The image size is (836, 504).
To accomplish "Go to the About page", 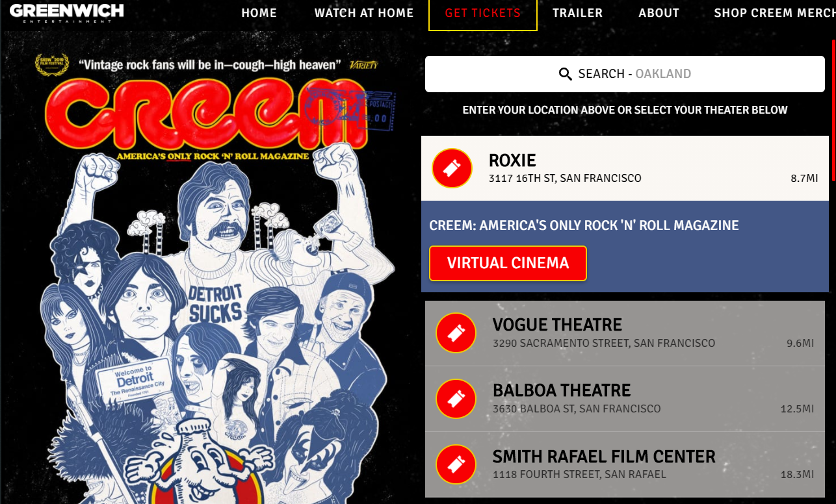I will [659, 13].
